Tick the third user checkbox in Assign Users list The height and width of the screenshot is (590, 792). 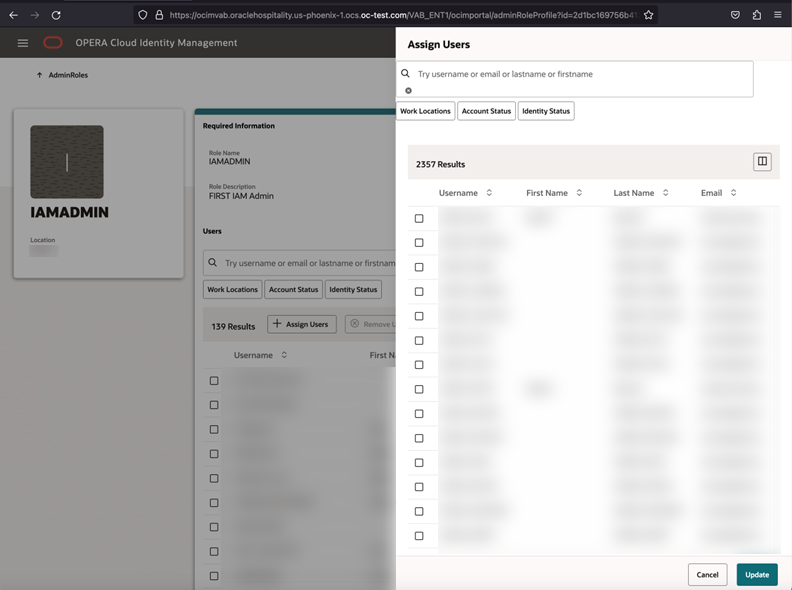tap(419, 267)
